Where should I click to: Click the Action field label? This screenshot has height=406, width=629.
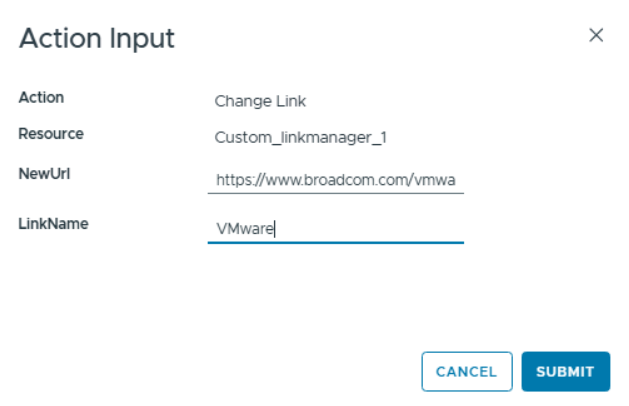coord(41,98)
